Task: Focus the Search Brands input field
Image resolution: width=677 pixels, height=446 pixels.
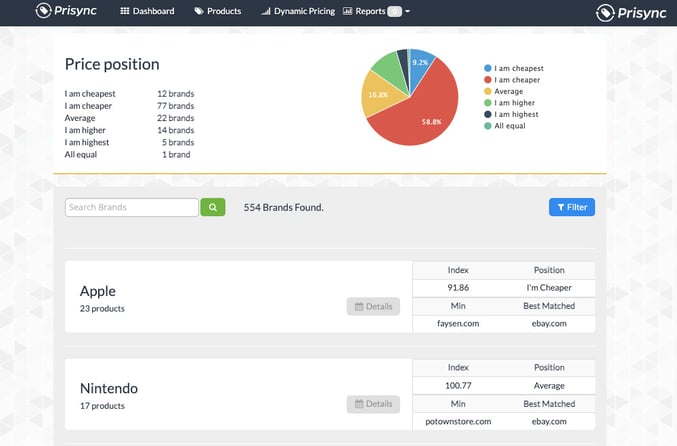Action: click(132, 207)
